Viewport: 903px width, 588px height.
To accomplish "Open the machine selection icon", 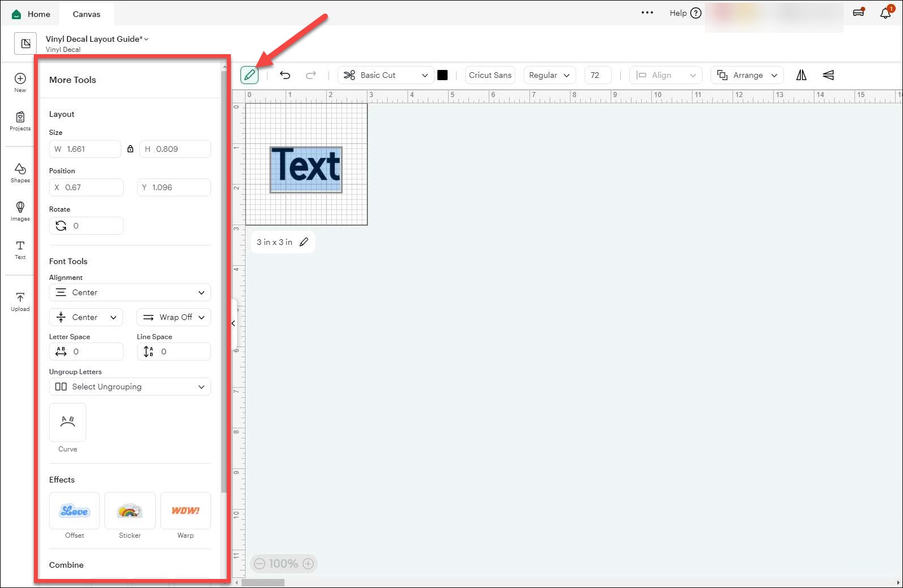I will 859,12.
